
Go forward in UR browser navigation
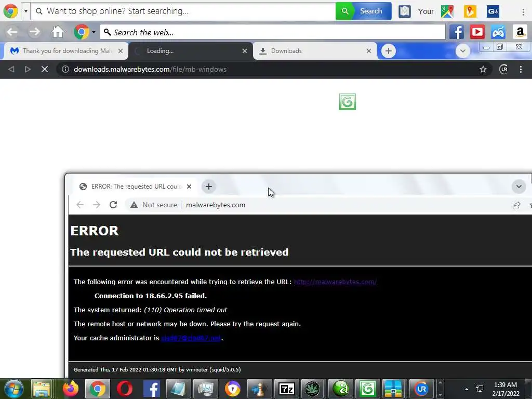[x=28, y=69]
